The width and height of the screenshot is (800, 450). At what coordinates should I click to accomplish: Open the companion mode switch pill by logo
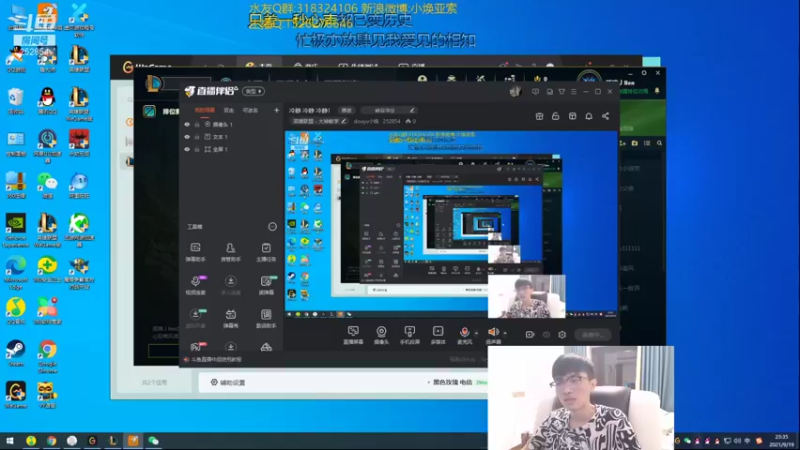pyautogui.click(x=254, y=91)
